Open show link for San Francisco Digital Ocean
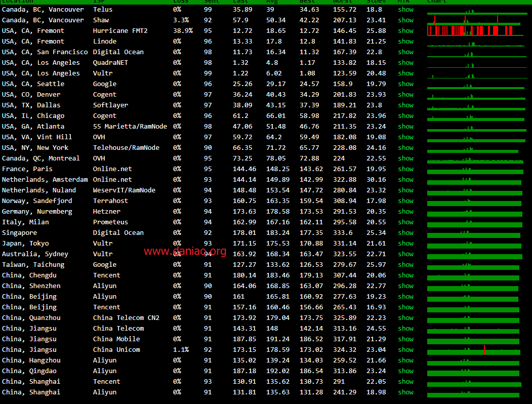532x404 pixels. (405, 52)
